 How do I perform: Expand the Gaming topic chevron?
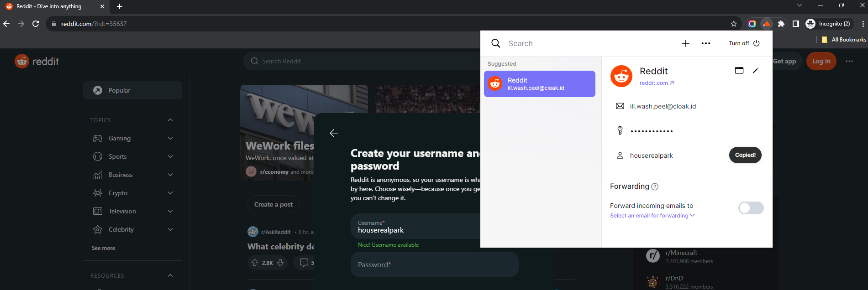tap(170, 138)
